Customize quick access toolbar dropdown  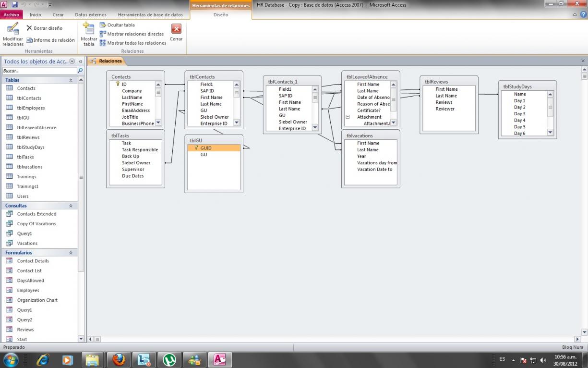pos(49,5)
